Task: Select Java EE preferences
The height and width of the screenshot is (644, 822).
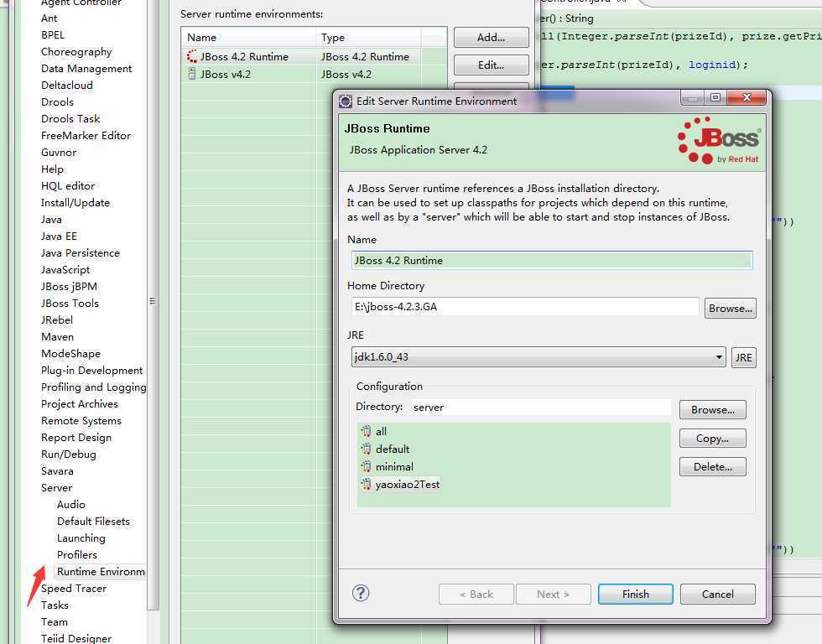Action: coord(59,236)
